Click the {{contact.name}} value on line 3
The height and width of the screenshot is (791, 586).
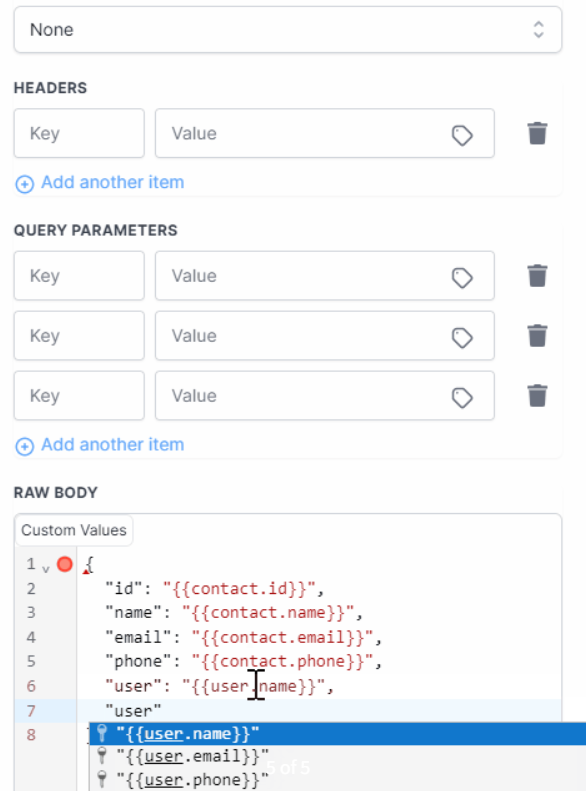pyautogui.click(x=268, y=612)
